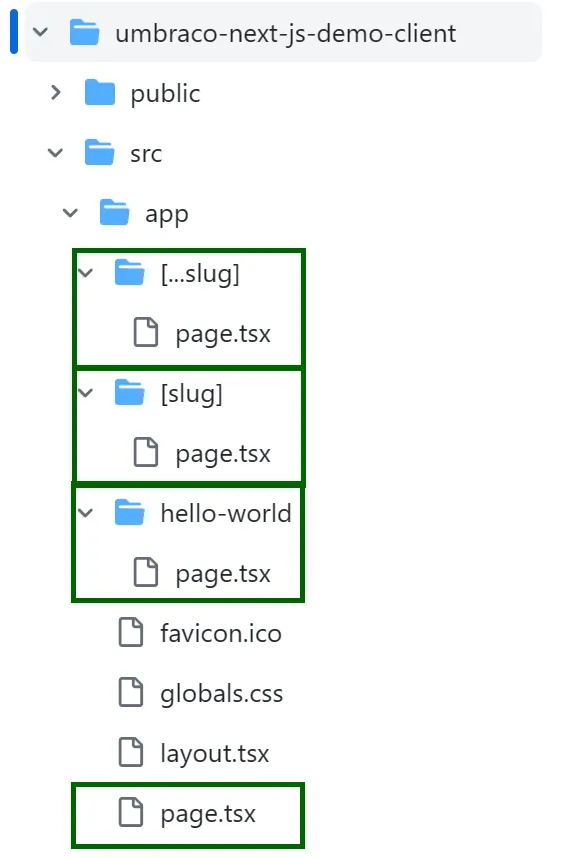Image resolution: width=572 pixels, height=858 pixels.
Task: Click the public folder icon
Action: click(100, 92)
